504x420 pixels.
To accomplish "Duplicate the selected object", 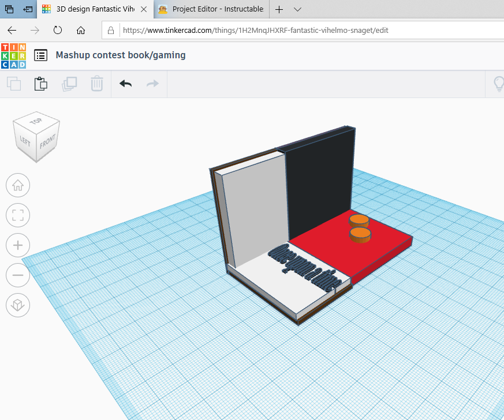I will (69, 84).
